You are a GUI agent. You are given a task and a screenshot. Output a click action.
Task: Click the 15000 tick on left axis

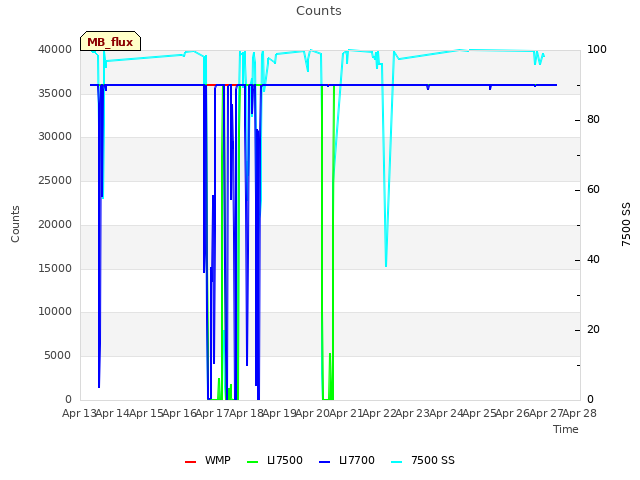pyautogui.click(x=55, y=268)
